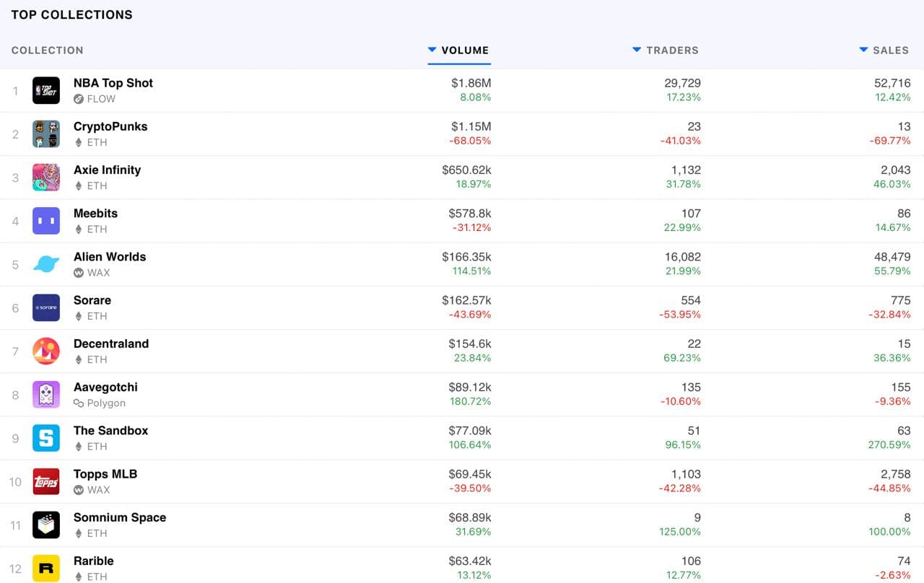Click the Meebits purple logo
Screen dimensions: 924x583
pyautogui.click(x=46, y=221)
